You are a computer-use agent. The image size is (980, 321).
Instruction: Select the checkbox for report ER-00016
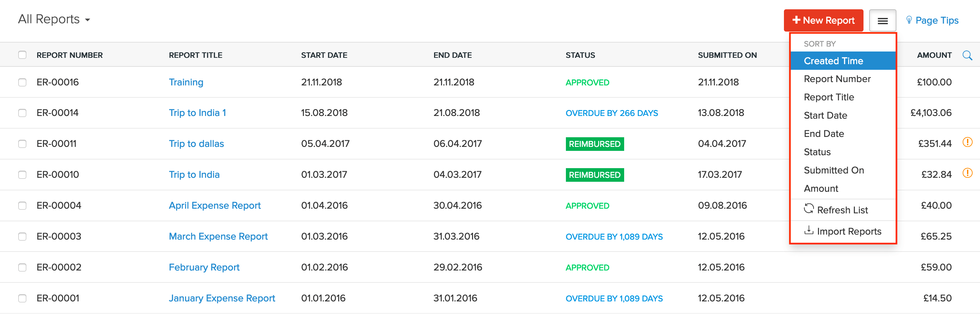pyautogui.click(x=22, y=82)
